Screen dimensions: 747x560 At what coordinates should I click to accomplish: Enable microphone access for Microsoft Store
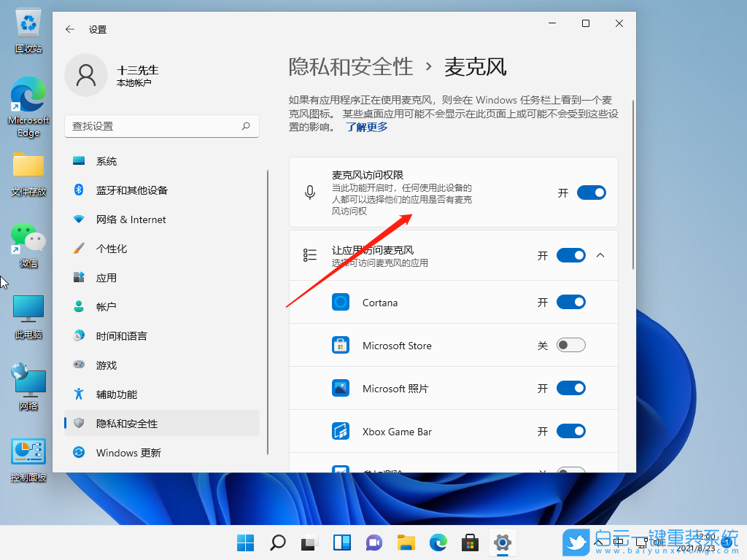571,345
